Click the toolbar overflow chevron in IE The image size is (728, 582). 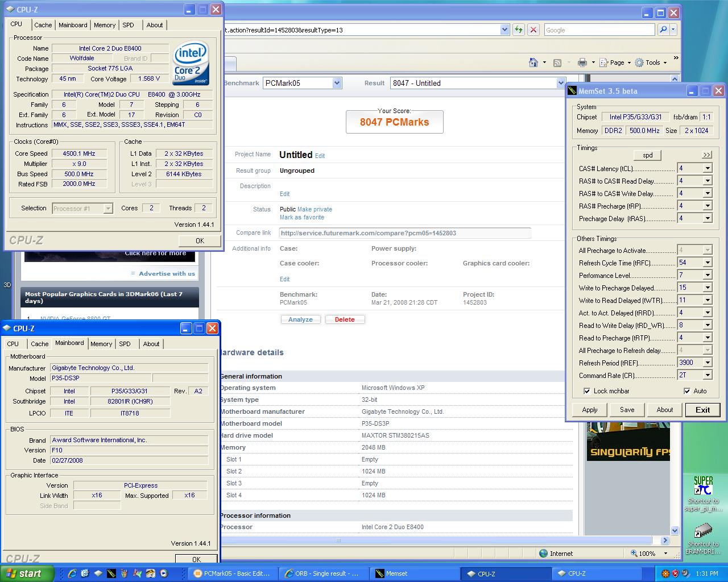(x=676, y=58)
